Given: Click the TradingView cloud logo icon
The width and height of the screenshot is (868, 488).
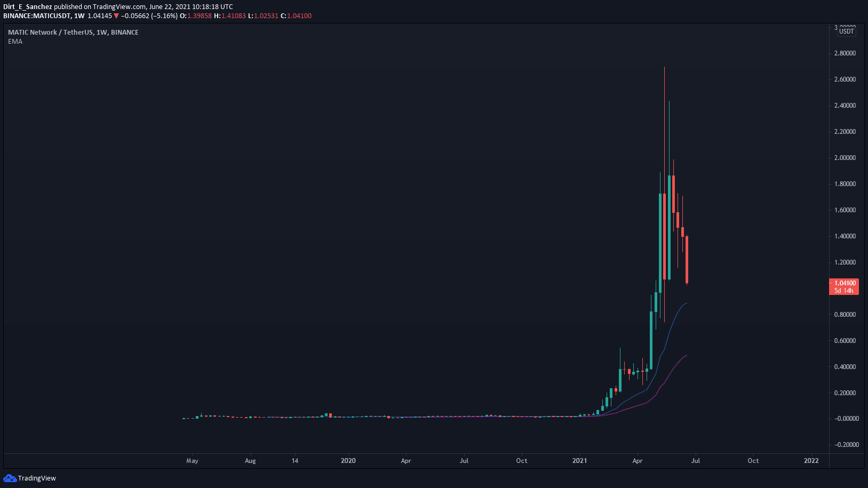Looking at the screenshot, I should click(x=10, y=478).
